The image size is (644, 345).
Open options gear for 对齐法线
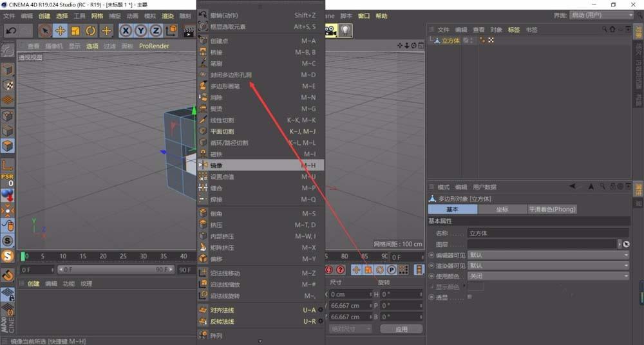[321, 310]
